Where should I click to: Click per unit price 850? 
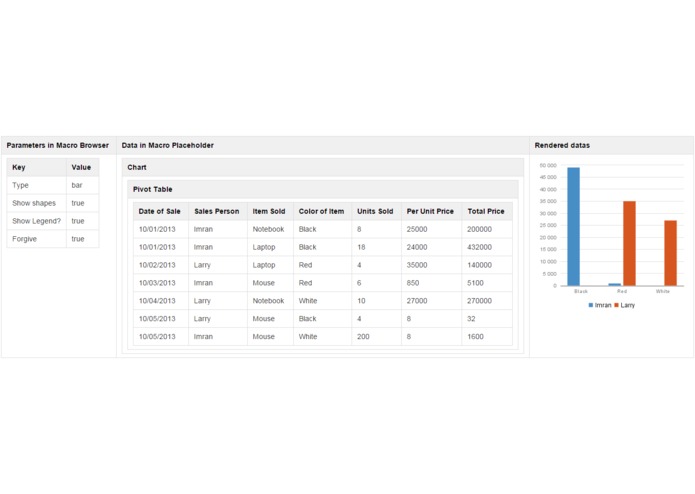431,283
